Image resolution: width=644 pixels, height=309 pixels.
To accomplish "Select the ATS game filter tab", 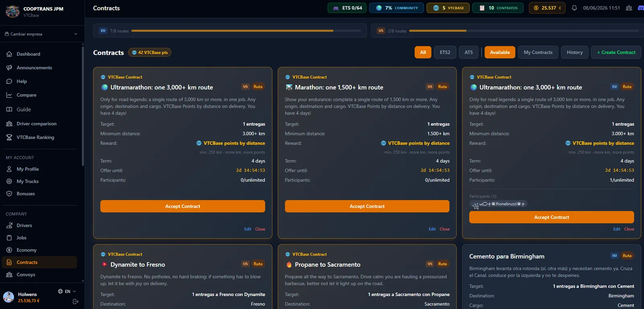I will [x=469, y=52].
